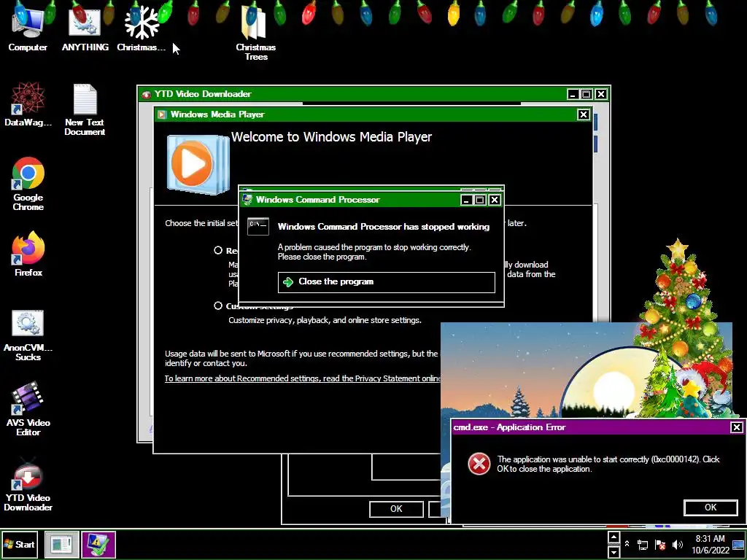The height and width of the screenshot is (560, 747).
Task: Open YTD Video Downloader desktop shortcut
Action: (x=28, y=484)
